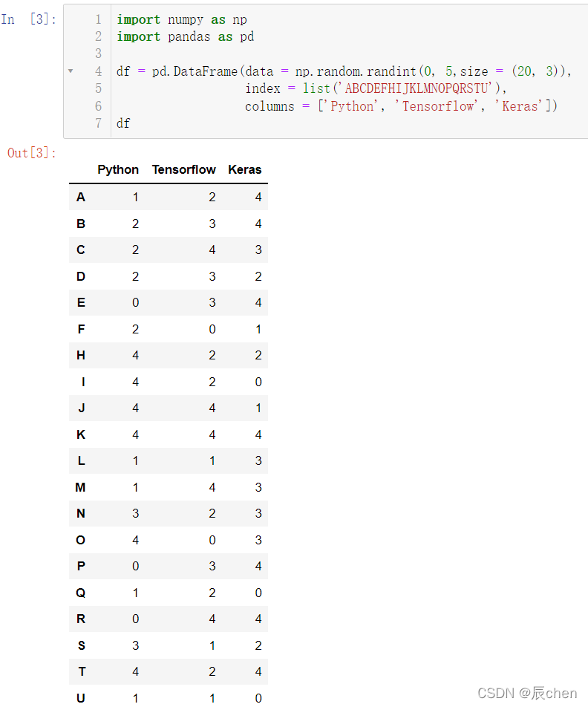Select row index R in the output table
Image resolution: width=588 pixels, height=707 pixels.
(81, 619)
